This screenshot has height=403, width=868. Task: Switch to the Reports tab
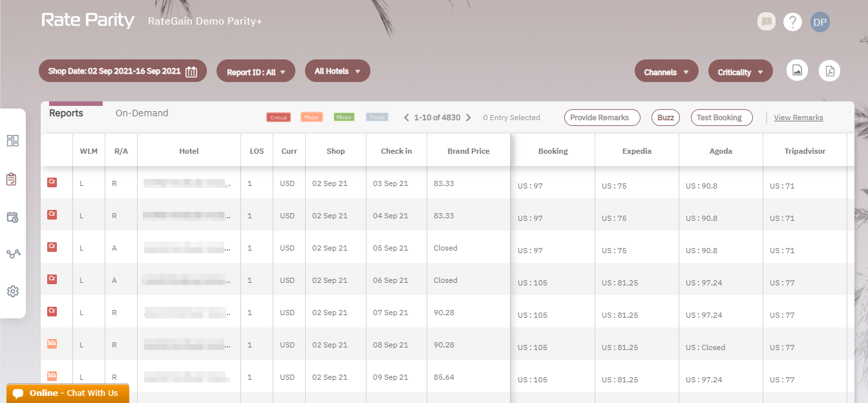click(x=66, y=113)
